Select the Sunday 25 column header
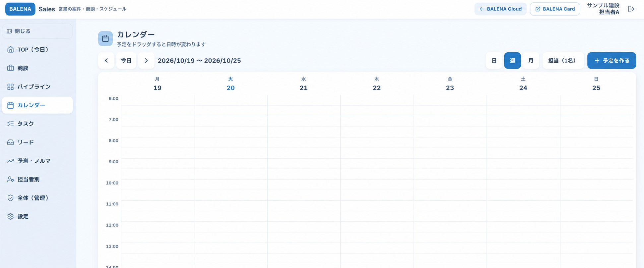This screenshot has width=644, height=268. pos(596,84)
